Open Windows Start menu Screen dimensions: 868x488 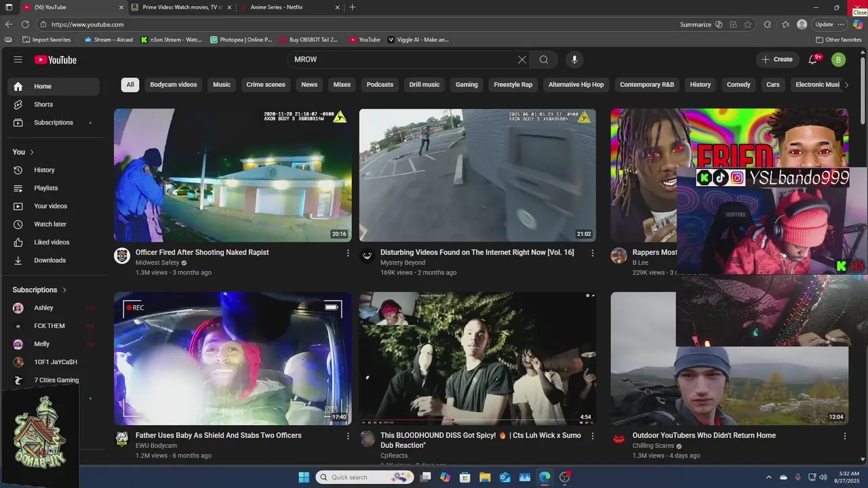click(x=304, y=477)
